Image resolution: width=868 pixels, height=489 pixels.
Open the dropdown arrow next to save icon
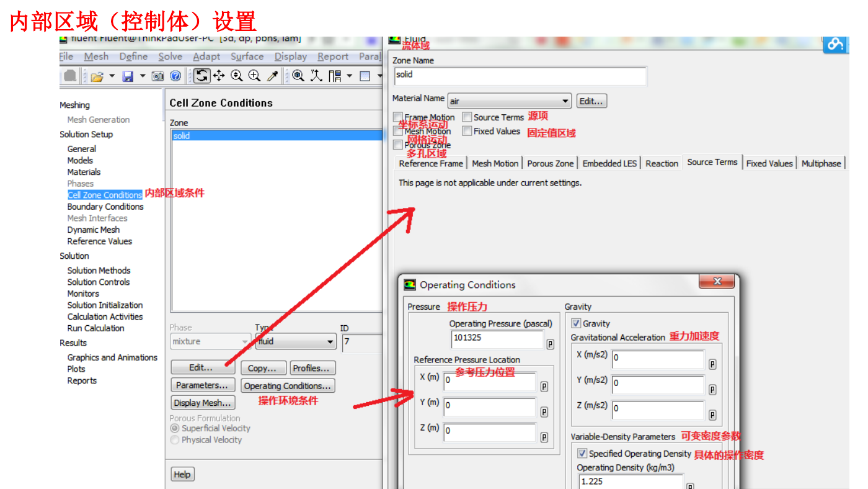143,76
